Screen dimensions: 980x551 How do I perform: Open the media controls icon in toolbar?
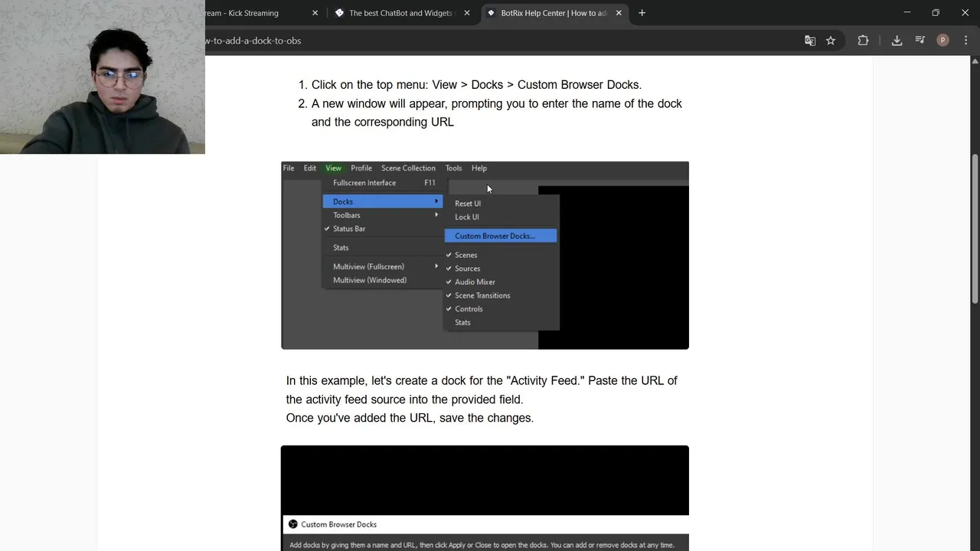click(920, 41)
